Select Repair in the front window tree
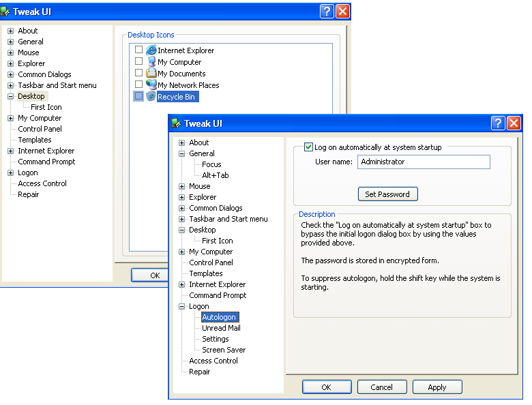The width and height of the screenshot is (532, 405). (x=199, y=372)
